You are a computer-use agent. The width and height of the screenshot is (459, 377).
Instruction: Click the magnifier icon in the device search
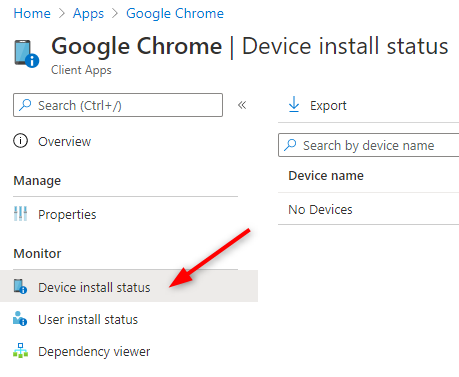(290, 145)
